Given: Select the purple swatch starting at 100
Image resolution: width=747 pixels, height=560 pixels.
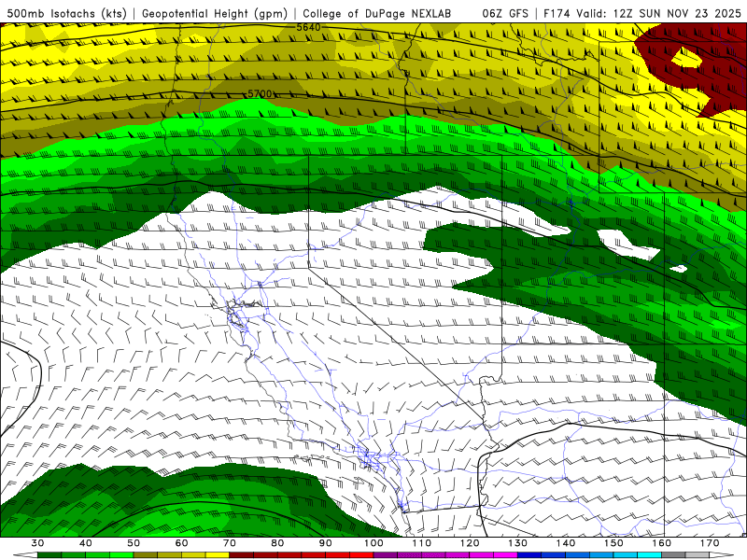Looking at the screenshot, I should (x=386, y=555).
